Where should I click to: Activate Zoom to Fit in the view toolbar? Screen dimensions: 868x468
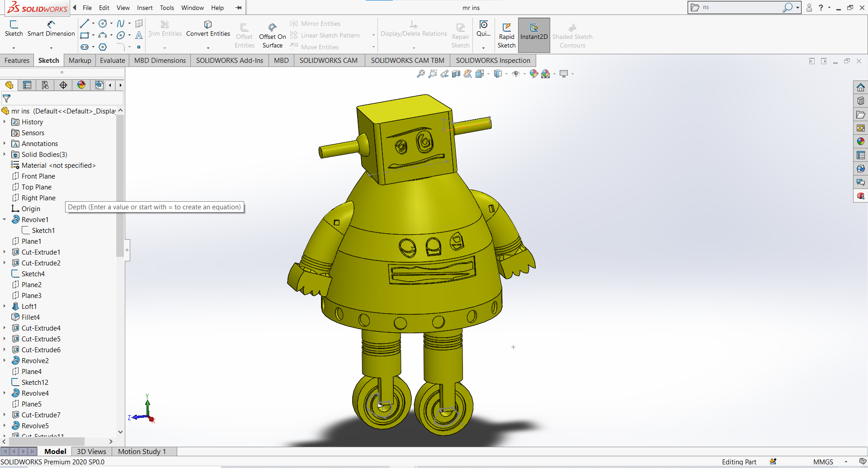420,74
